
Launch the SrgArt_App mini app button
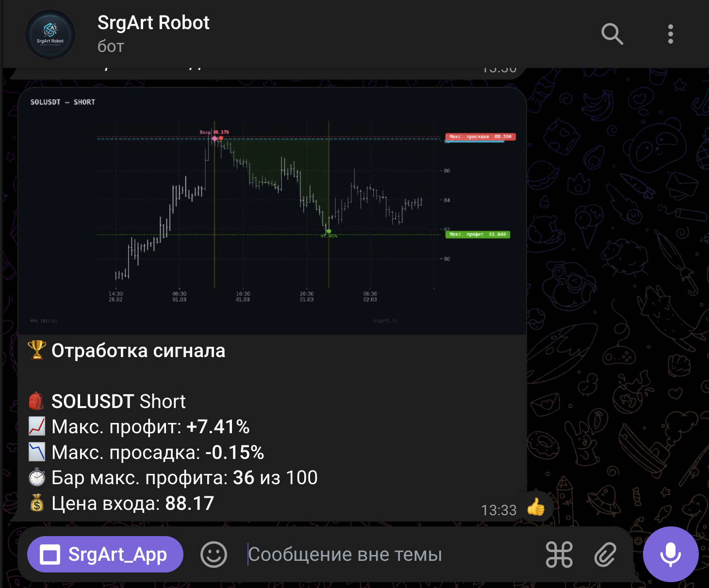coord(105,554)
